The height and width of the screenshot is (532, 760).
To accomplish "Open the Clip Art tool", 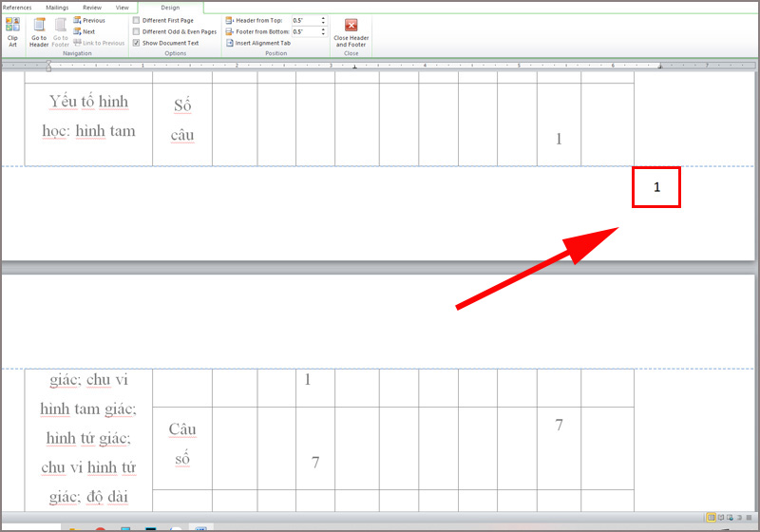I will tap(12, 32).
